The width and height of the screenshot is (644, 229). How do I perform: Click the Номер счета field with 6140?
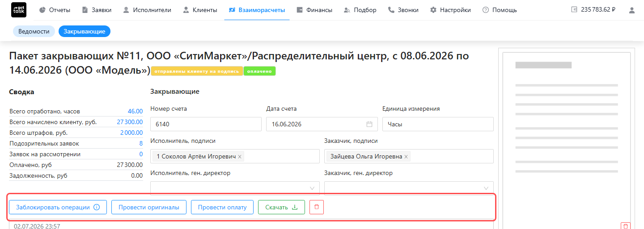click(x=206, y=124)
